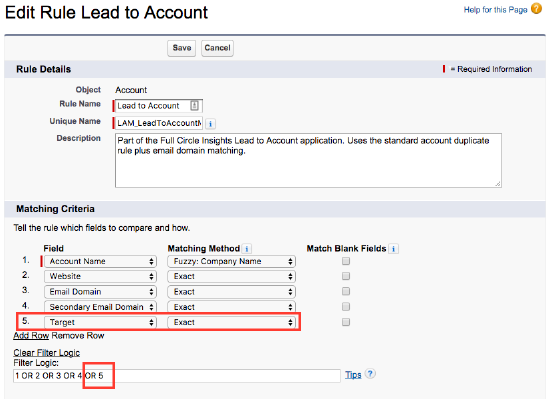
Task: Click the Rule Details section heading
Action: [x=43, y=69]
